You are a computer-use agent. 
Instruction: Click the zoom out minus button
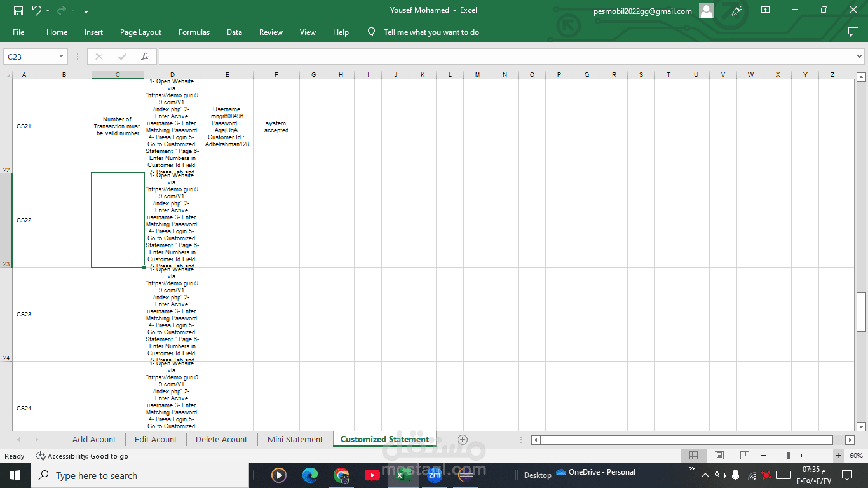[x=764, y=456]
